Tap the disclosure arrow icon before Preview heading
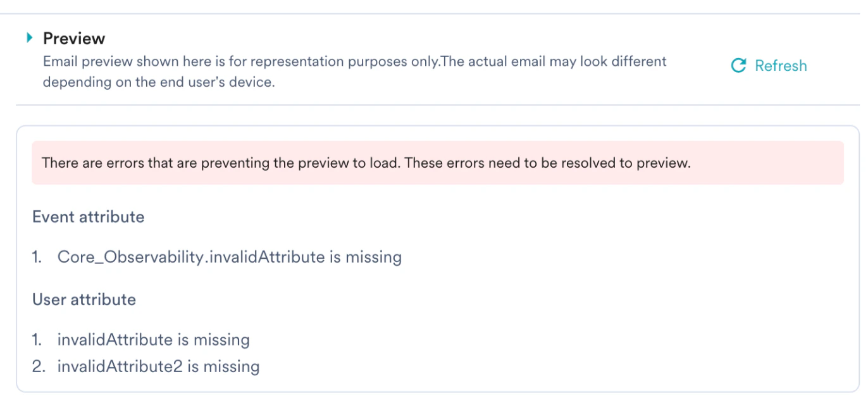 point(28,38)
